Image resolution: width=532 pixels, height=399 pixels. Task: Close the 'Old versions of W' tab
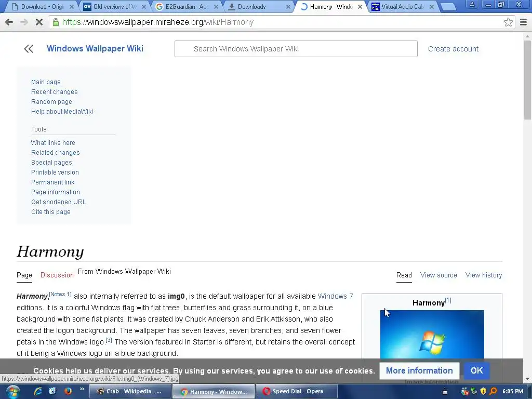tap(144, 7)
